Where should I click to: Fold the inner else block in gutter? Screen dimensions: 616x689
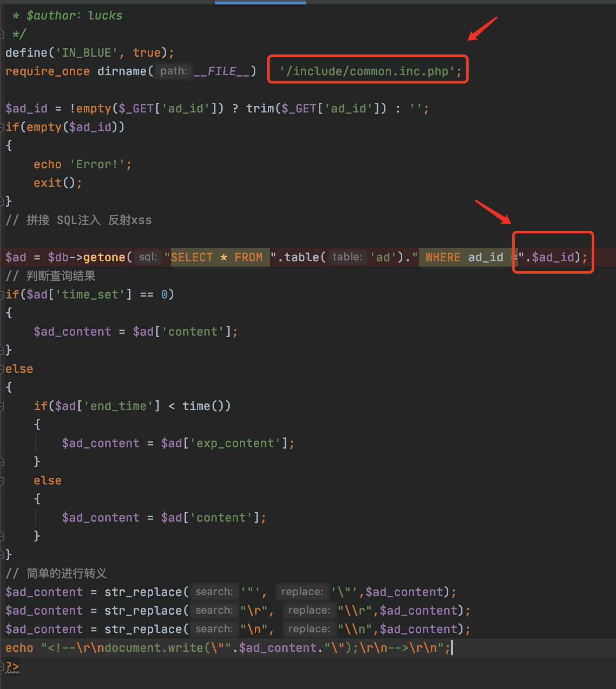pyautogui.click(x=2, y=480)
